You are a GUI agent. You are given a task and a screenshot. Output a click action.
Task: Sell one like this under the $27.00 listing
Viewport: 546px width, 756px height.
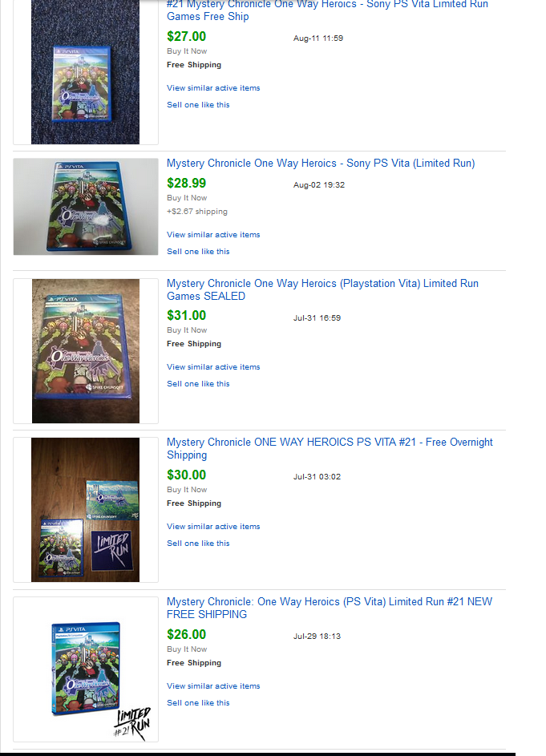coord(198,105)
